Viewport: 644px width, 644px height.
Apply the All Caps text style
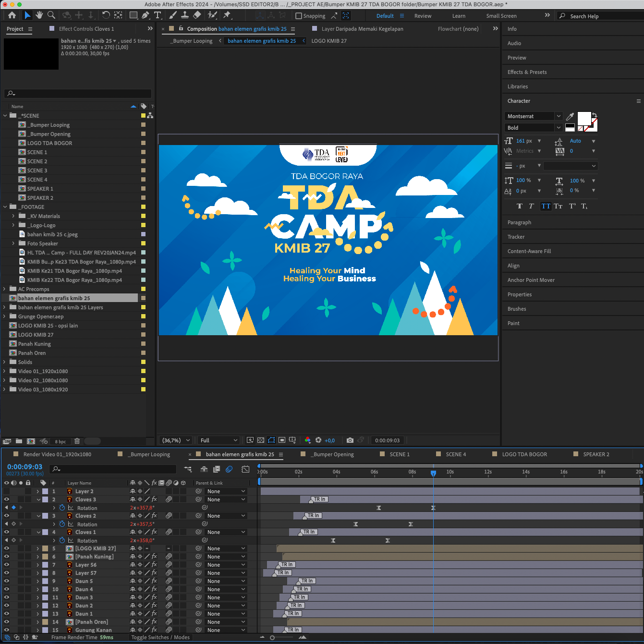pyautogui.click(x=546, y=206)
